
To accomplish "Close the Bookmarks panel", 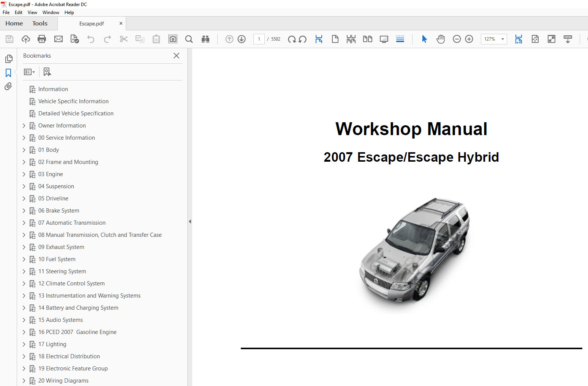I will point(176,56).
